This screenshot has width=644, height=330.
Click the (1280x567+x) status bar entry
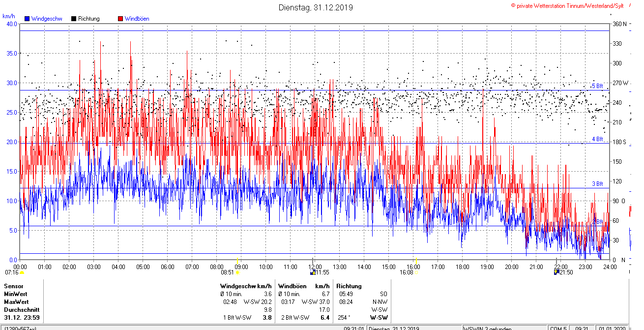(x=19, y=328)
